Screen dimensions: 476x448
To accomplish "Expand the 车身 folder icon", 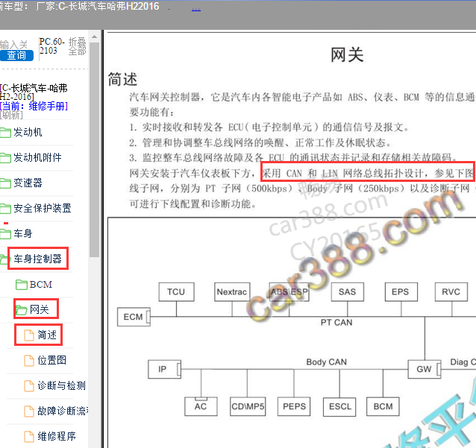I will (5, 234).
